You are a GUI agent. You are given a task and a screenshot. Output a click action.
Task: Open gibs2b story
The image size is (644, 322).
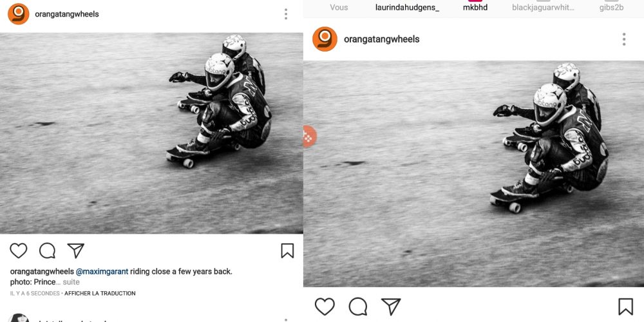point(611,7)
